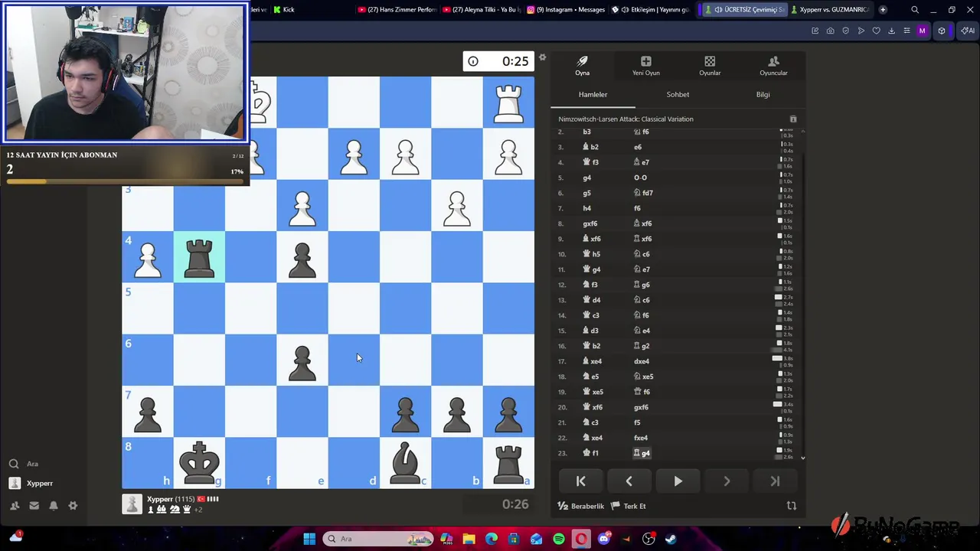980x551 pixels.
Task: Click the black rook on b4
Action: tap(199, 257)
